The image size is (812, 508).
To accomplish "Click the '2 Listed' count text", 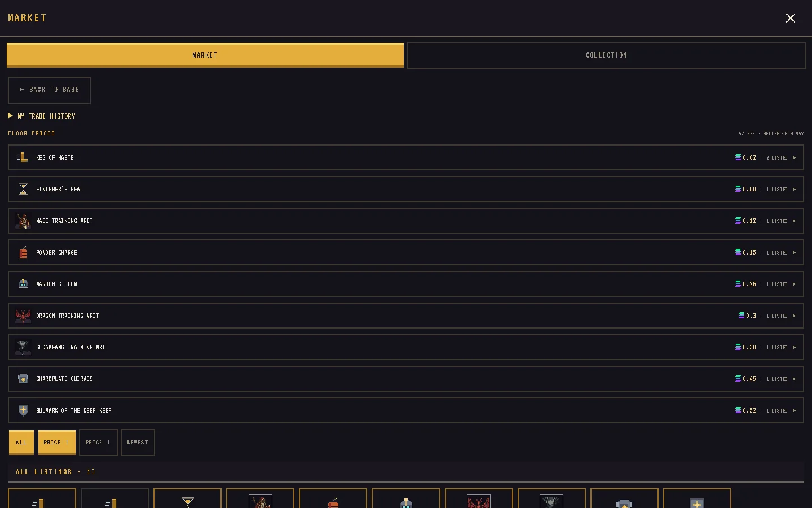I will pyautogui.click(x=777, y=157).
